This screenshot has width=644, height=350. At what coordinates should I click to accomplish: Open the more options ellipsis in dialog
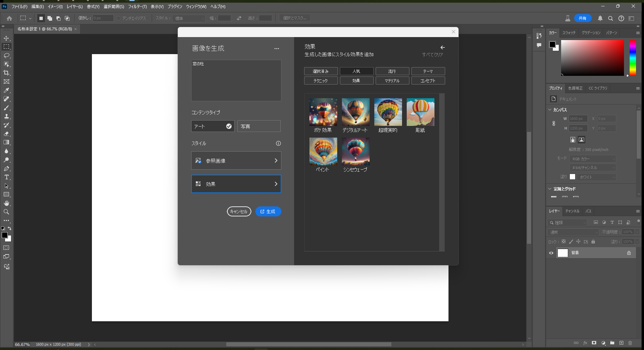point(277,49)
